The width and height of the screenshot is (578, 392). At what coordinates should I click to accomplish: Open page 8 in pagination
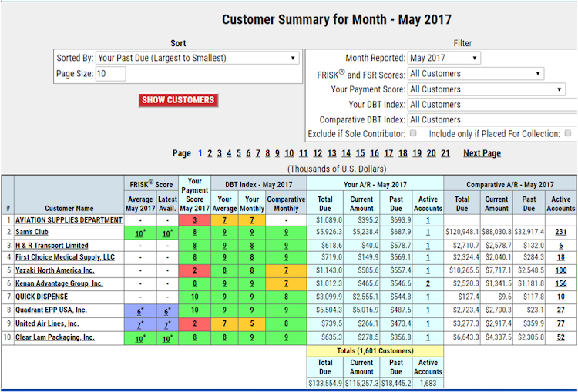pyautogui.click(x=267, y=153)
